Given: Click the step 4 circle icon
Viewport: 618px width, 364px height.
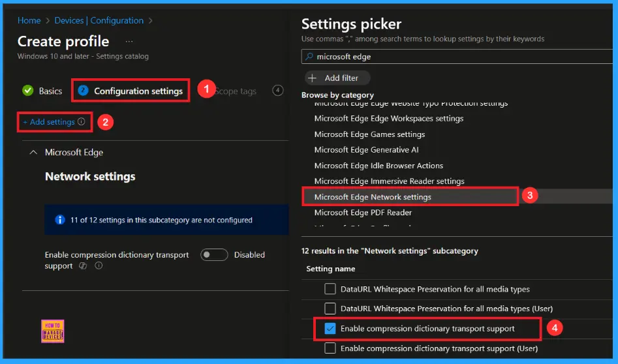Looking at the screenshot, I should coord(278,90).
